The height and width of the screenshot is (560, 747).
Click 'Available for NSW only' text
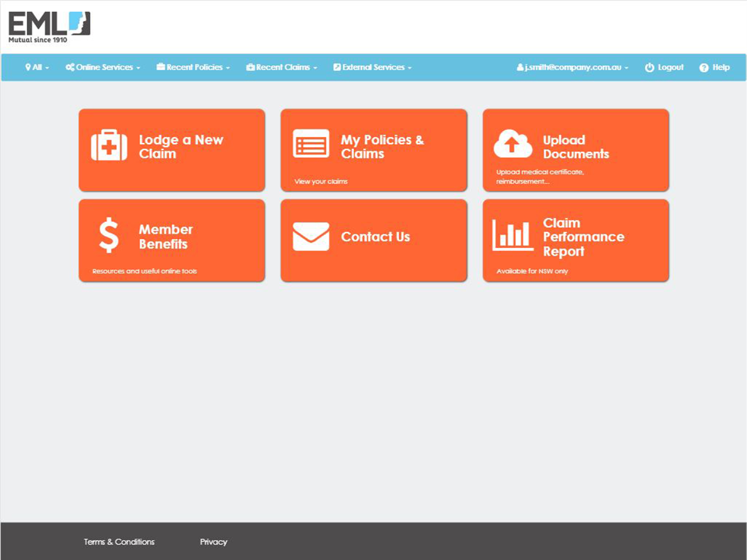click(532, 271)
